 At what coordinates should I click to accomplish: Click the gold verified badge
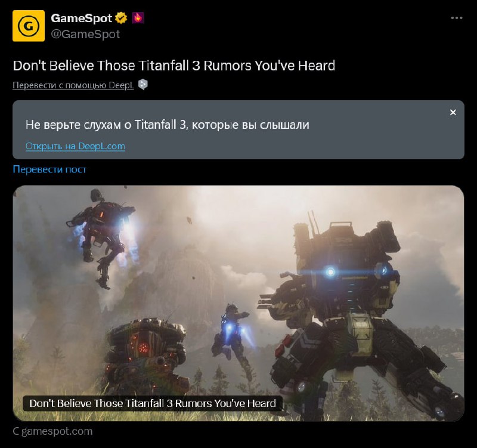121,18
